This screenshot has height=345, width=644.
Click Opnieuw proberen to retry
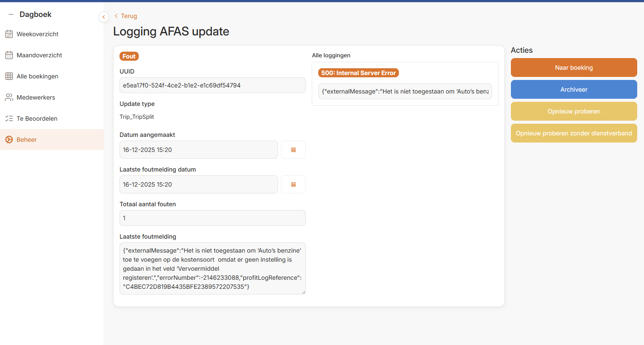click(x=573, y=112)
